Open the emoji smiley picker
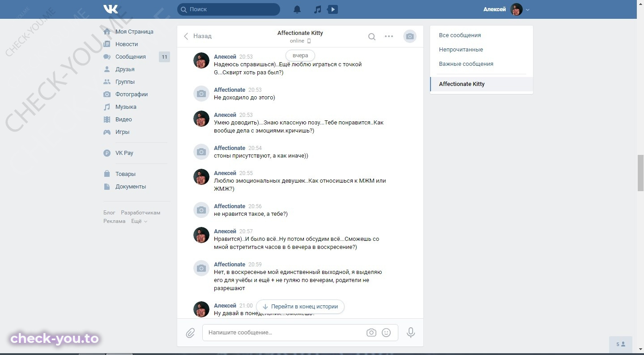The image size is (644, 355). pyautogui.click(x=386, y=333)
